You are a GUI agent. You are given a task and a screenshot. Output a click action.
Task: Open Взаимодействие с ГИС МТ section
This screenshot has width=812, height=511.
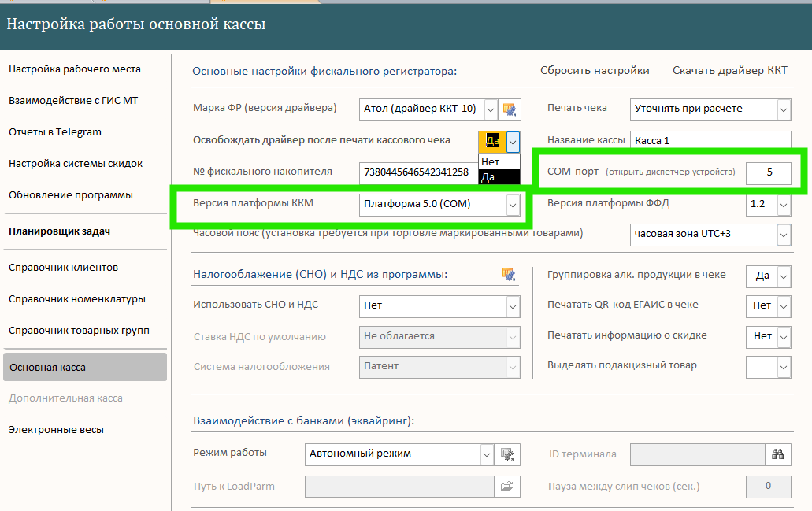point(73,101)
